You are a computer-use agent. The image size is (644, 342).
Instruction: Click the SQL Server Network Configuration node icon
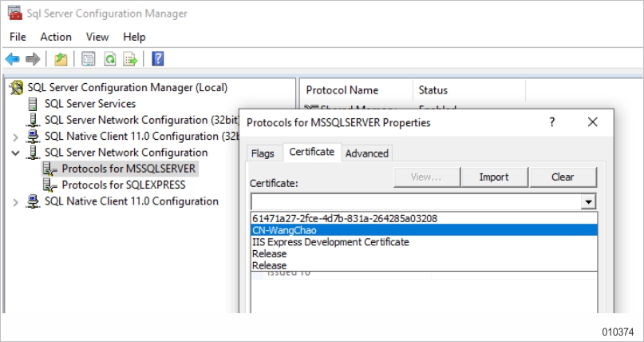pyautogui.click(x=33, y=153)
